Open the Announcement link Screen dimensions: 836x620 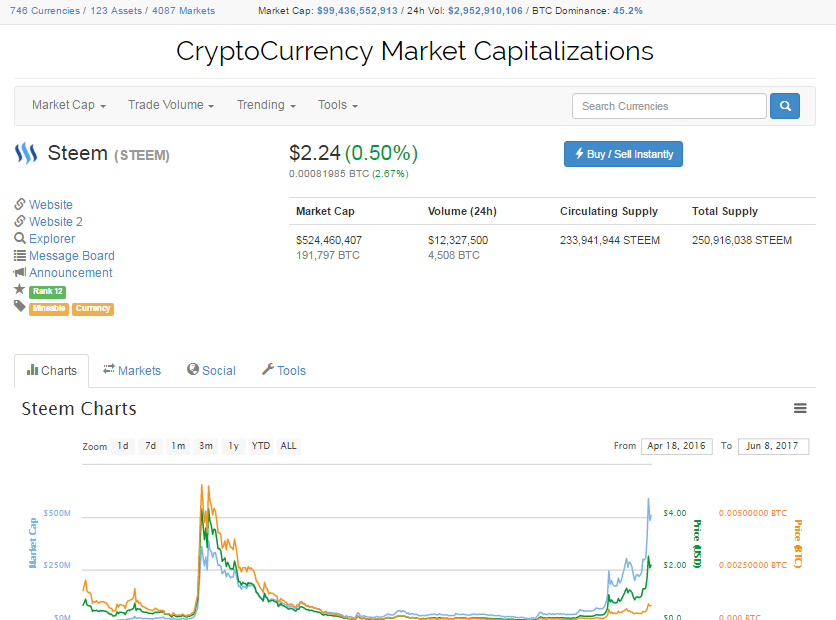point(71,273)
